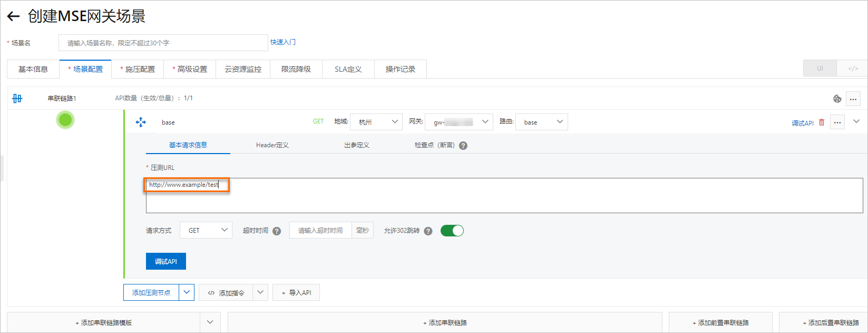Screen dimensions: 868x333
Task: Open the 地域 dropdown showing 杭州
Action: (376, 122)
